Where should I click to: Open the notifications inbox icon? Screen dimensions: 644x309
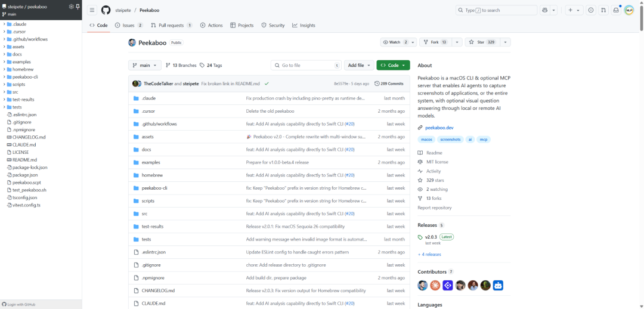point(615,10)
